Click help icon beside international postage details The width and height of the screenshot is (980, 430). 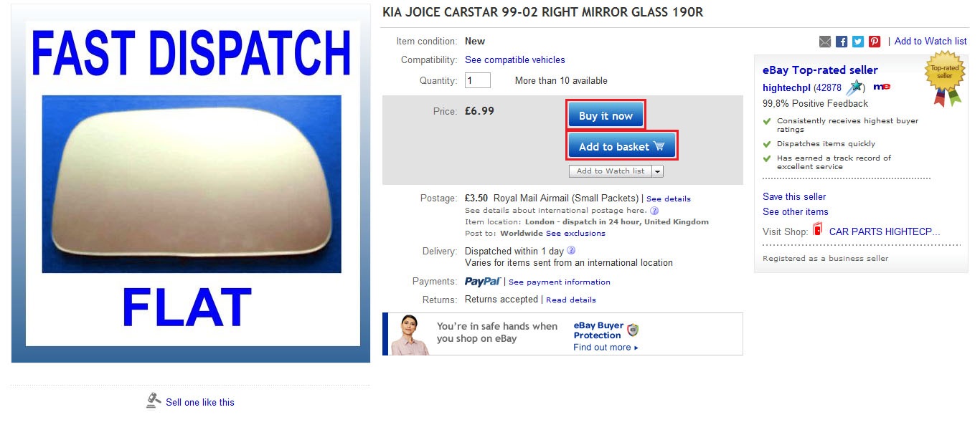pyautogui.click(x=654, y=211)
